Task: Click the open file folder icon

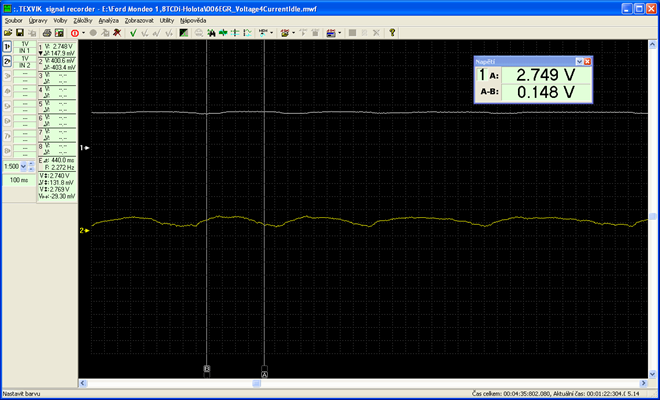Action: click(x=7, y=33)
